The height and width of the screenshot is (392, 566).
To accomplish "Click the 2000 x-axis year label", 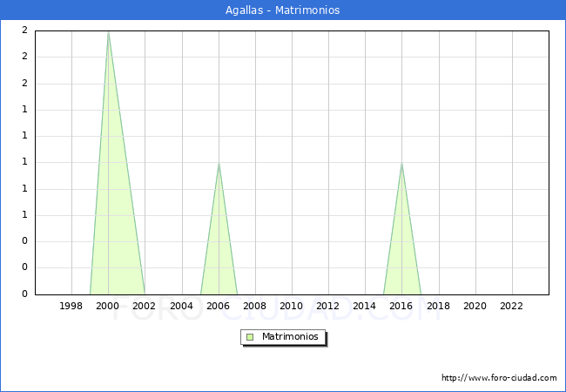I will point(108,306).
